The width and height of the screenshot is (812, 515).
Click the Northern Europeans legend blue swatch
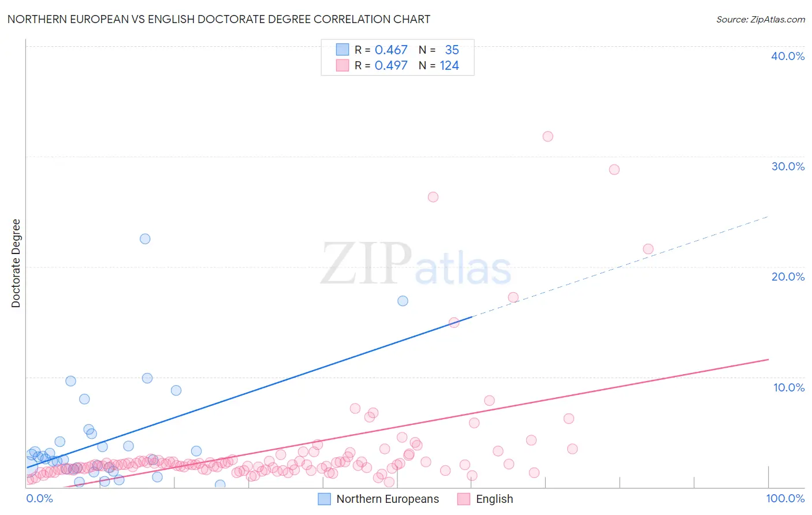click(325, 499)
